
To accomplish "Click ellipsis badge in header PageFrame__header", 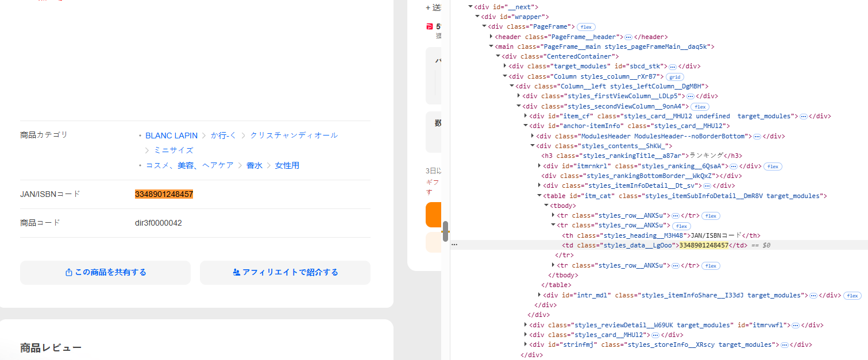I will [628, 37].
